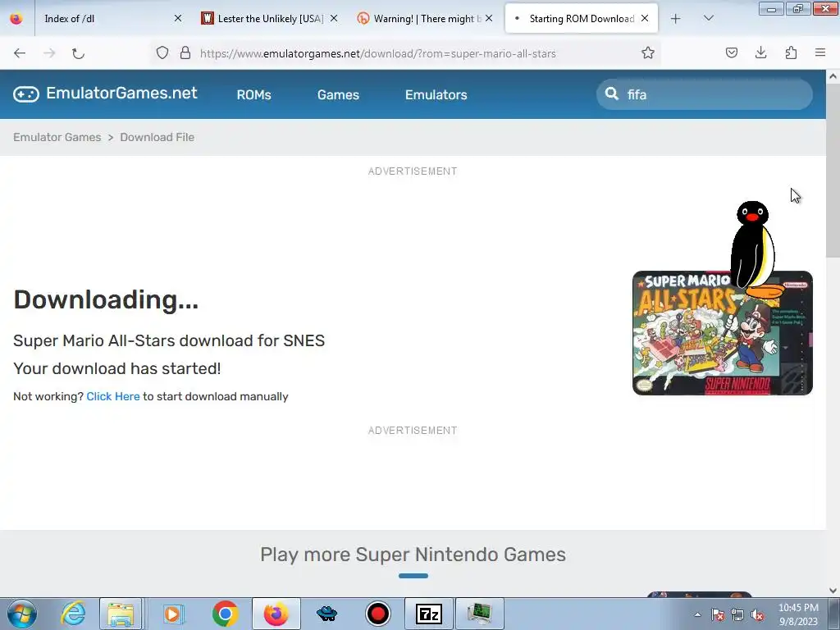Click the page vertical scrollbar thumb
The image size is (840, 630).
click(833, 169)
